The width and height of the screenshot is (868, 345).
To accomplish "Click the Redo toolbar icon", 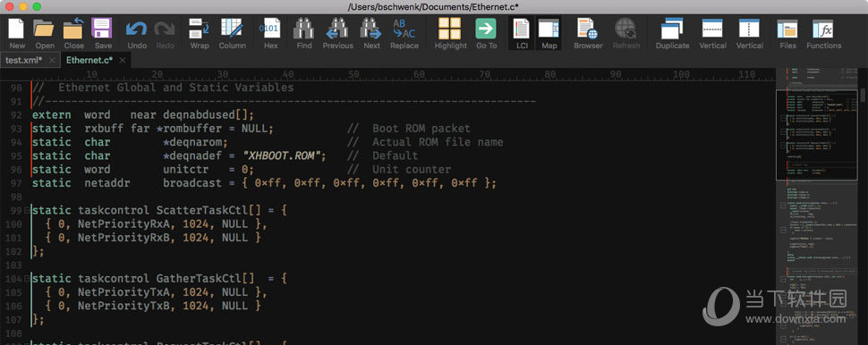I will point(165,33).
